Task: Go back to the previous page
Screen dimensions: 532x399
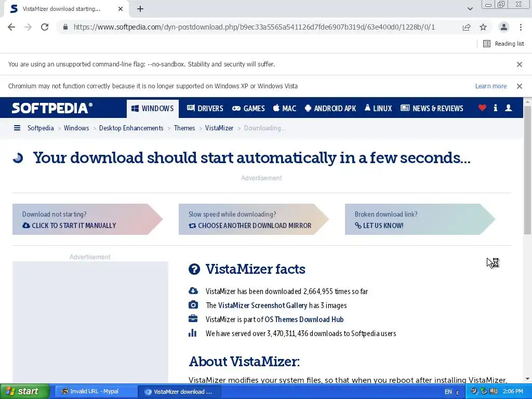Action: [x=11, y=27]
